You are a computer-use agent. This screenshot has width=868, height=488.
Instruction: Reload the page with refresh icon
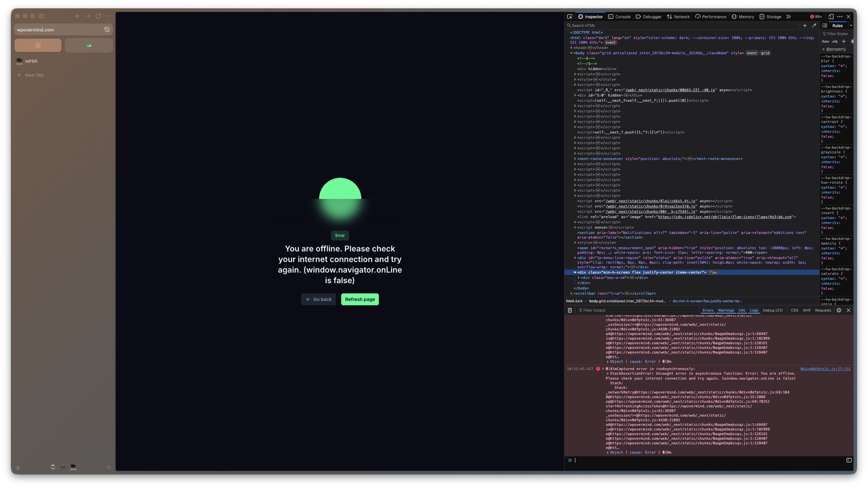coord(98,16)
